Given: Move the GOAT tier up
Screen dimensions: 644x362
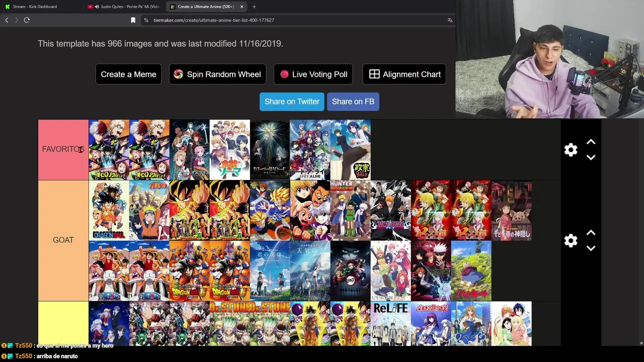Looking at the screenshot, I should [591, 233].
